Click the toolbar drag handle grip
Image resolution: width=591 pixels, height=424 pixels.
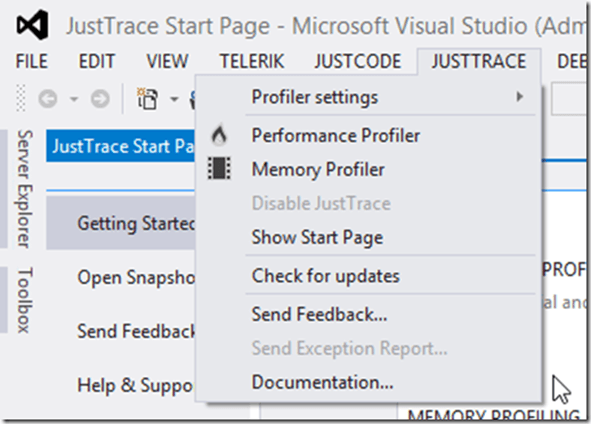tap(21, 99)
